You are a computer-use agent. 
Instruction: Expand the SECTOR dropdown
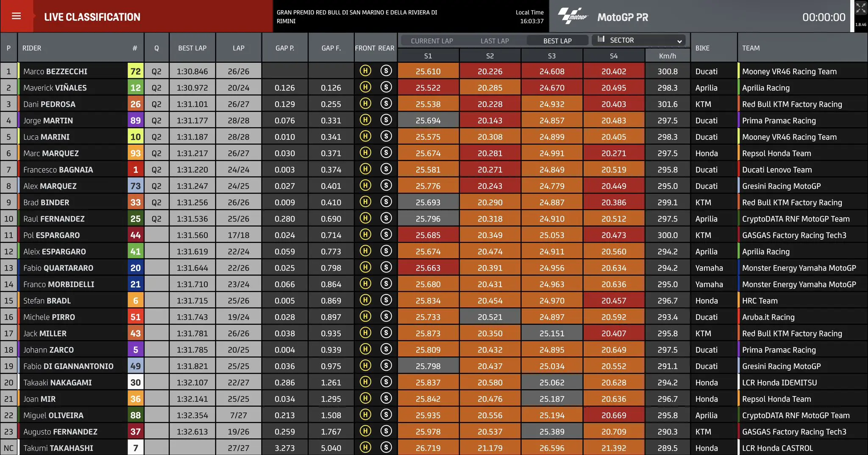point(638,40)
